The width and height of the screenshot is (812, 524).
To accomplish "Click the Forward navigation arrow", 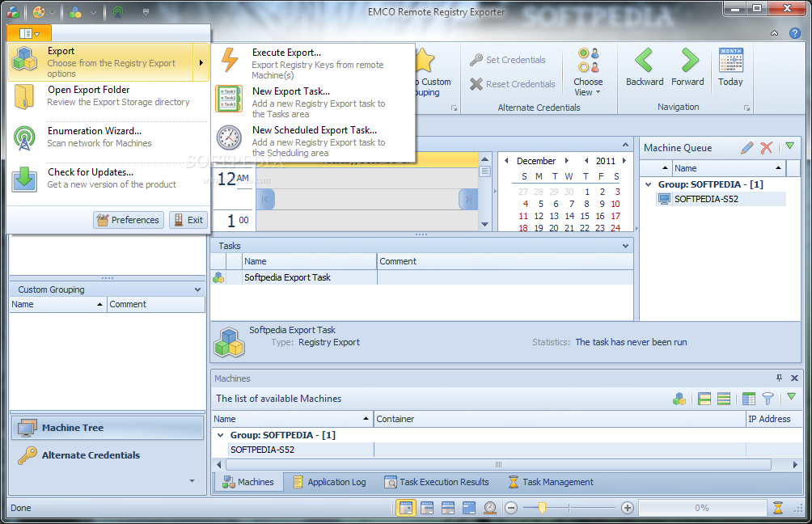I will [687, 67].
